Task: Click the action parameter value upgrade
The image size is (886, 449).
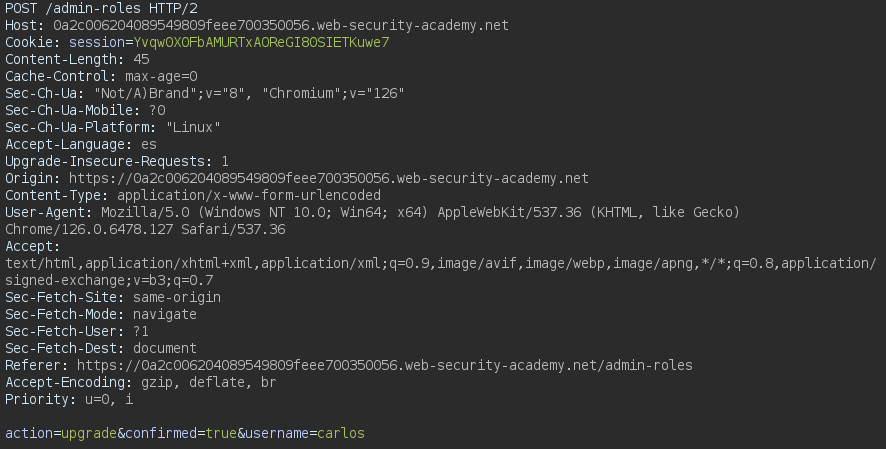Action: (x=85, y=434)
